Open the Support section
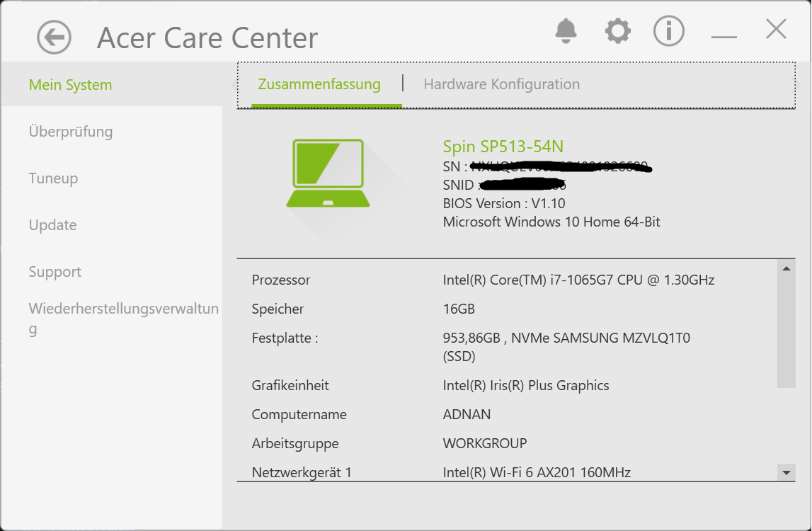Image resolution: width=812 pixels, height=531 pixels. click(x=55, y=271)
